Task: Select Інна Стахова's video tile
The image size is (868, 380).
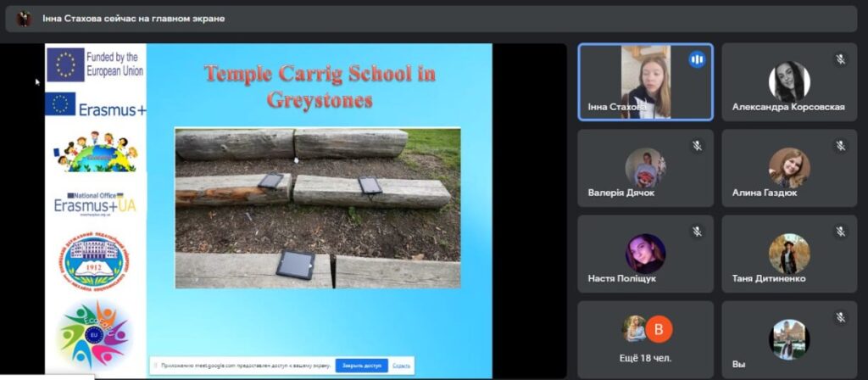Action: [645, 82]
